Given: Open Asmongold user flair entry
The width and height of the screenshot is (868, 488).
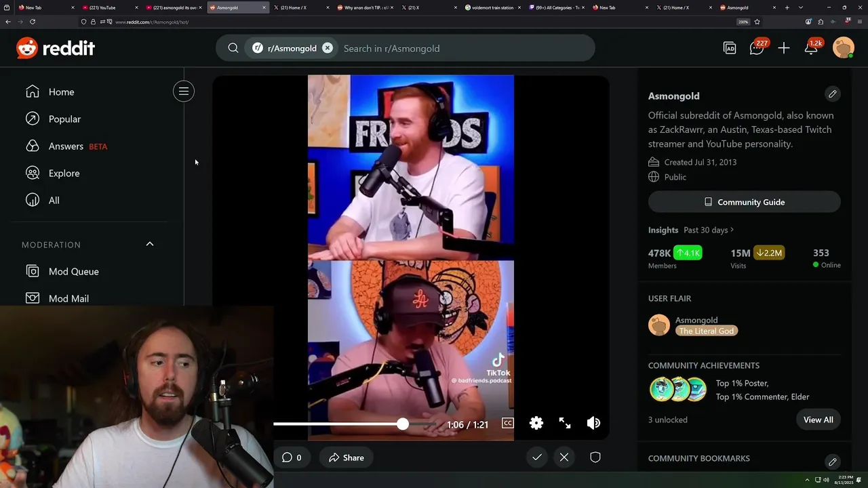Looking at the screenshot, I should coord(693,325).
